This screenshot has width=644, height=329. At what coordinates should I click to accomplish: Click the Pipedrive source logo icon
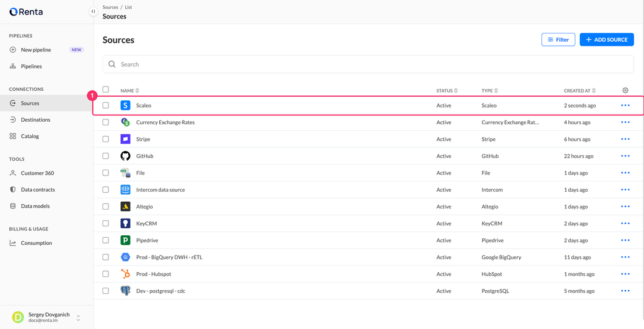click(125, 240)
